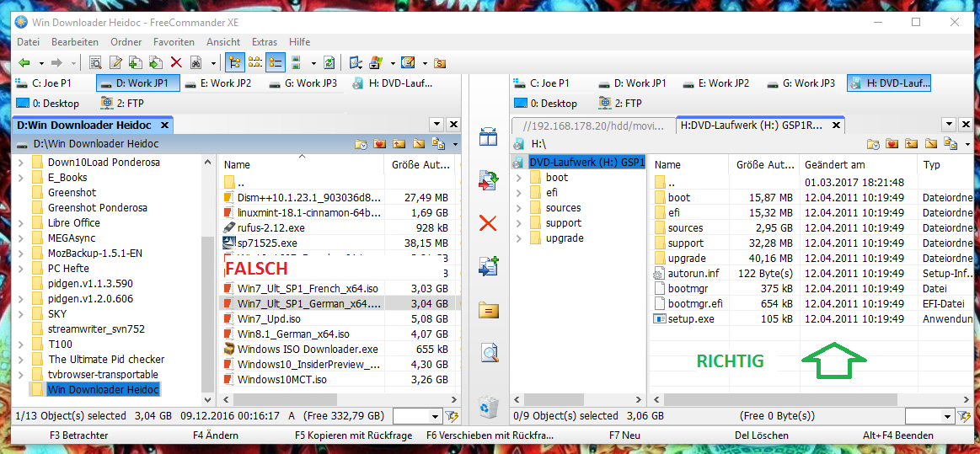Open the search button dropdown arrow

(214, 63)
